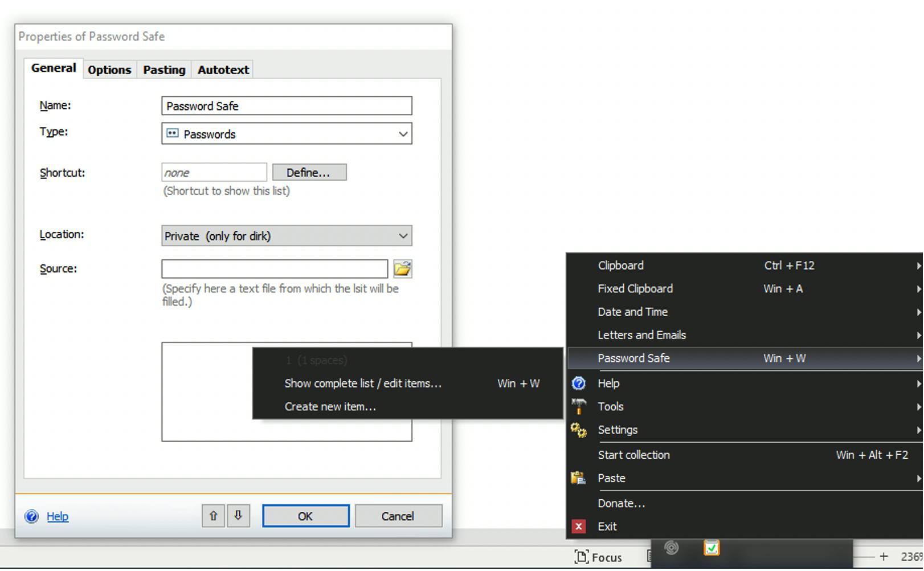Image resolution: width=924 pixels, height=571 pixels.
Task: Switch to the Options tab
Action: click(x=109, y=70)
